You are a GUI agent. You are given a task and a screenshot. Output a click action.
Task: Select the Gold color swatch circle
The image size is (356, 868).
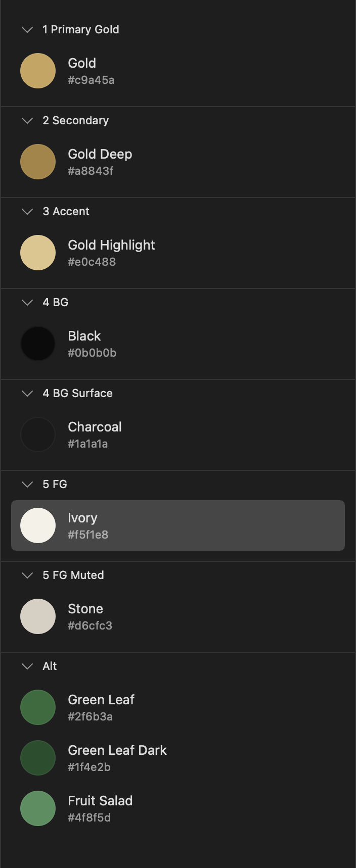coord(38,71)
